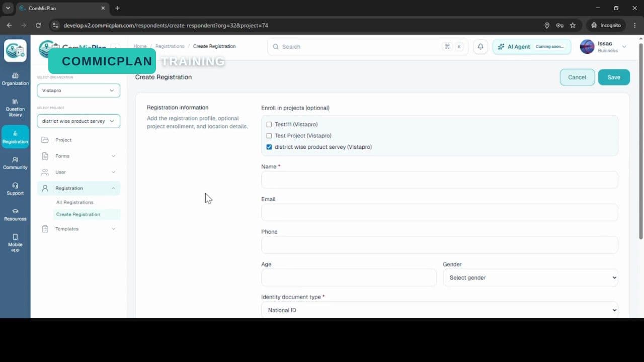Select Create Registration submenu item
Viewport: 644px width, 362px height.
click(x=87, y=214)
